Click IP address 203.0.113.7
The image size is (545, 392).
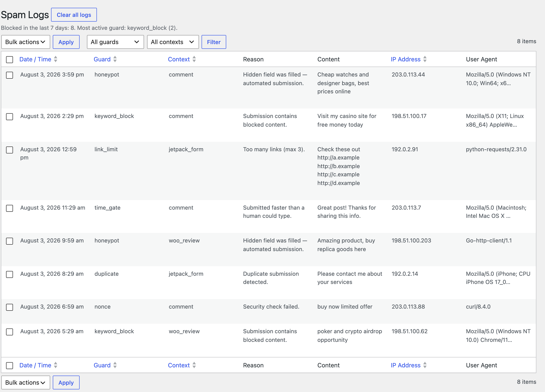(x=406, y=208)
